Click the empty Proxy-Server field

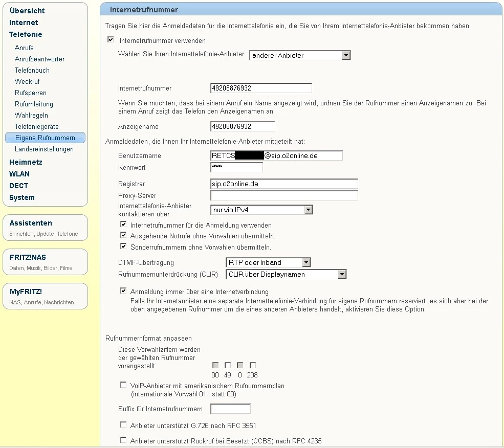coord(284,195)
